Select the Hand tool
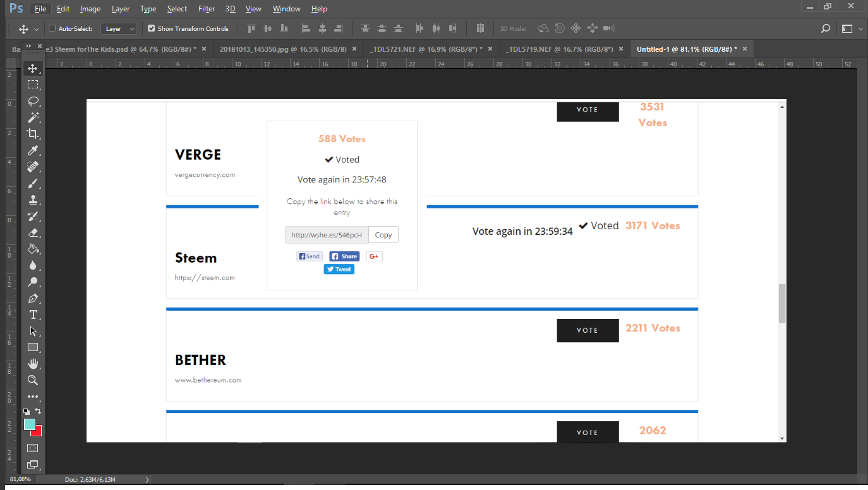 [x=33, y=364]
